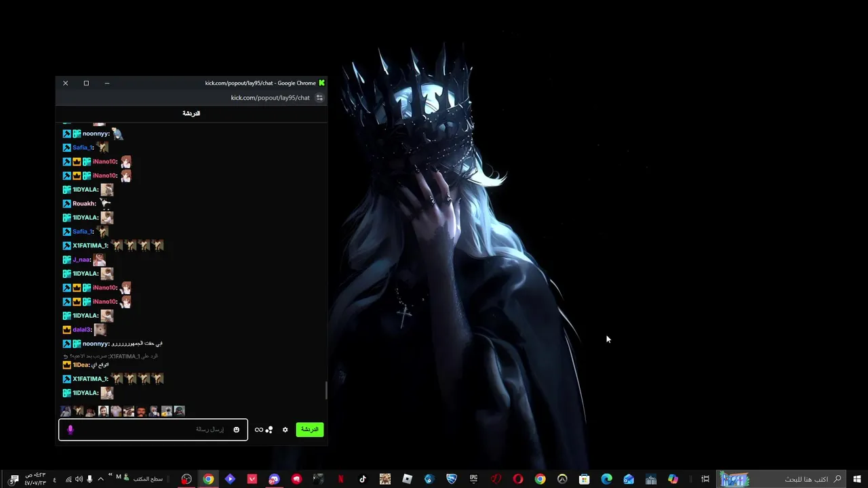This screenshot has height=488, width=868.
Task: Show hidden system tray icons chevron
Action: (100, 479)
